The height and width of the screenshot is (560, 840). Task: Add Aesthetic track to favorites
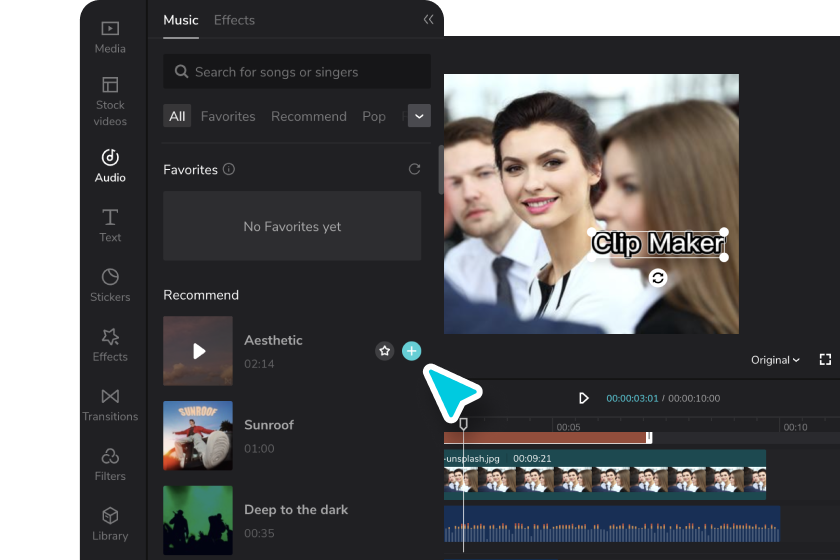(x=384, y=351)
